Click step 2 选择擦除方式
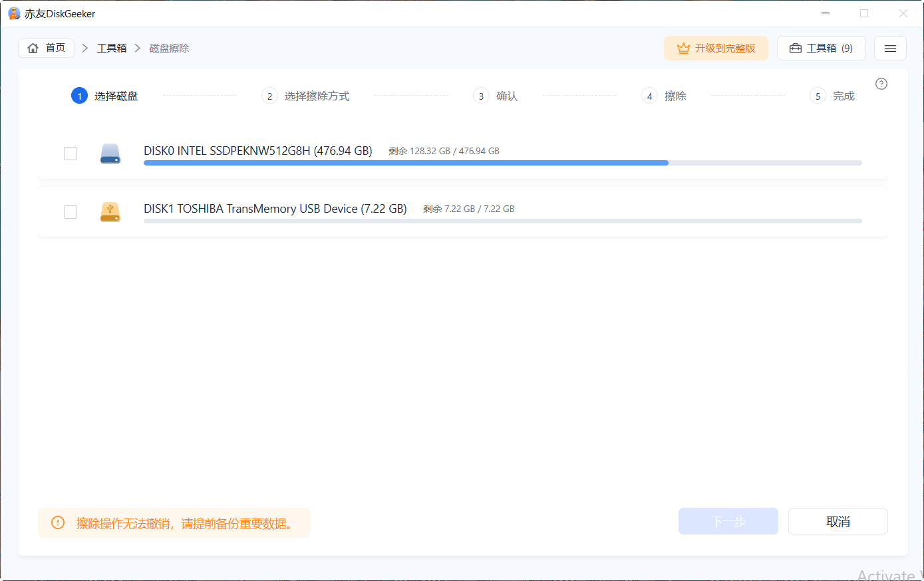 [x=305, y=96]
